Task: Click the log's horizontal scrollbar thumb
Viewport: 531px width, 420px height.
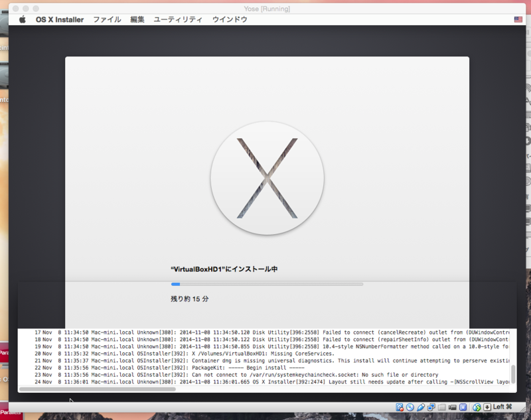Action: 98,389
